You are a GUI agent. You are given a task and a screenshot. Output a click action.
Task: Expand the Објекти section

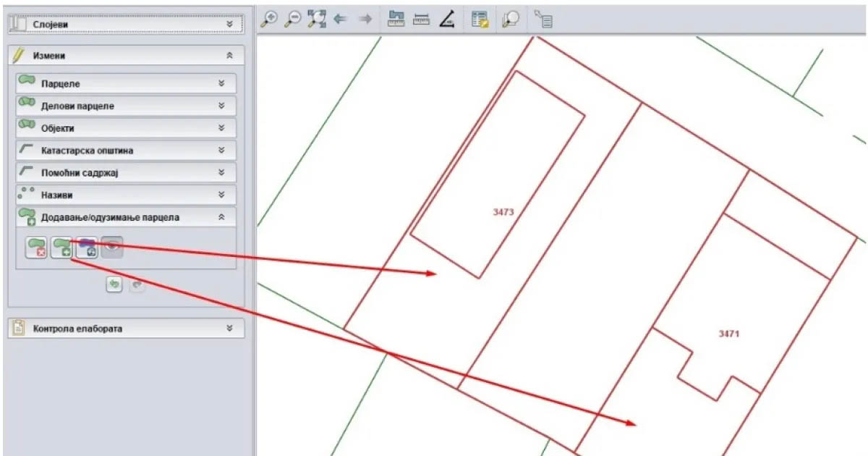point(221,128)
